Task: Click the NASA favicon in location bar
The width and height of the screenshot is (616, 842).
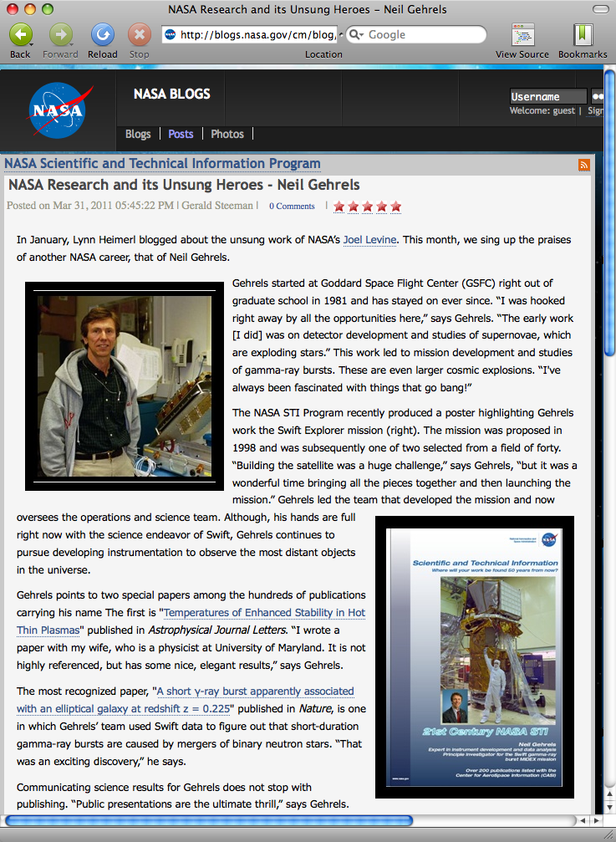Action: click(171, 35)
